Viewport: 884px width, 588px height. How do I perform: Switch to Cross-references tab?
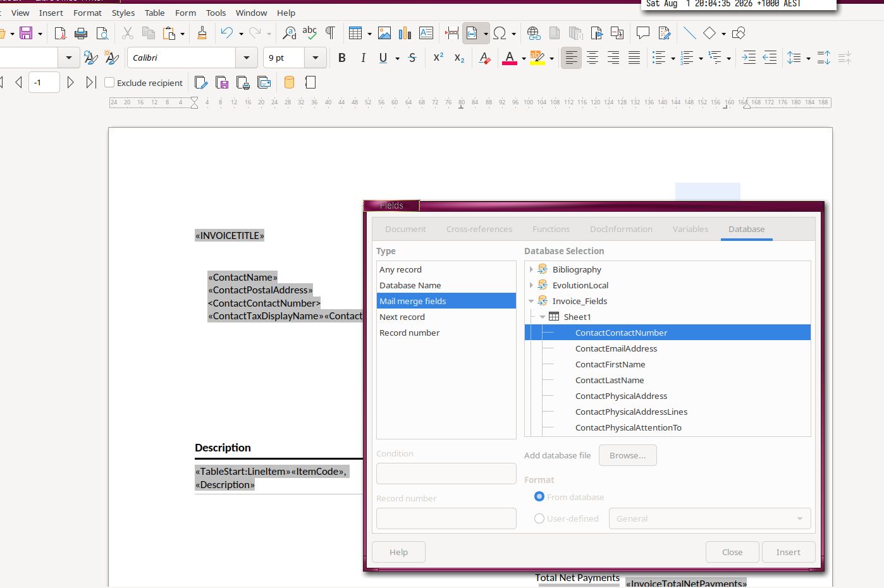pyautogui.click(x=479, y=229)
